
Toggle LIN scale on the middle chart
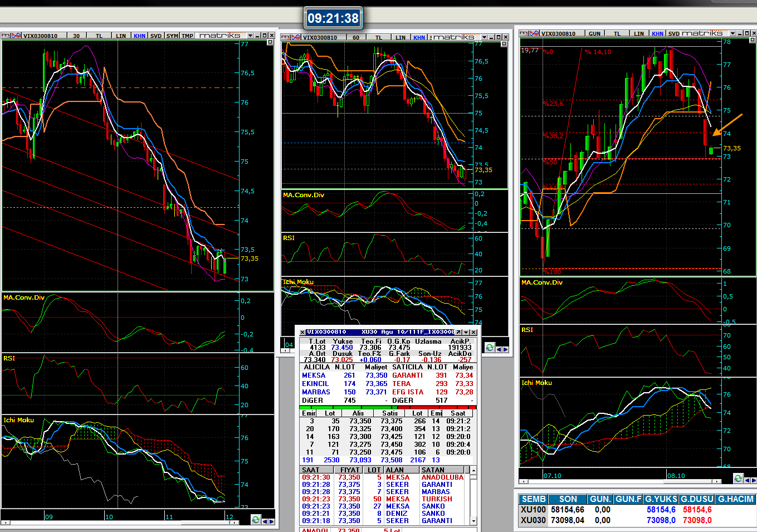400,37
